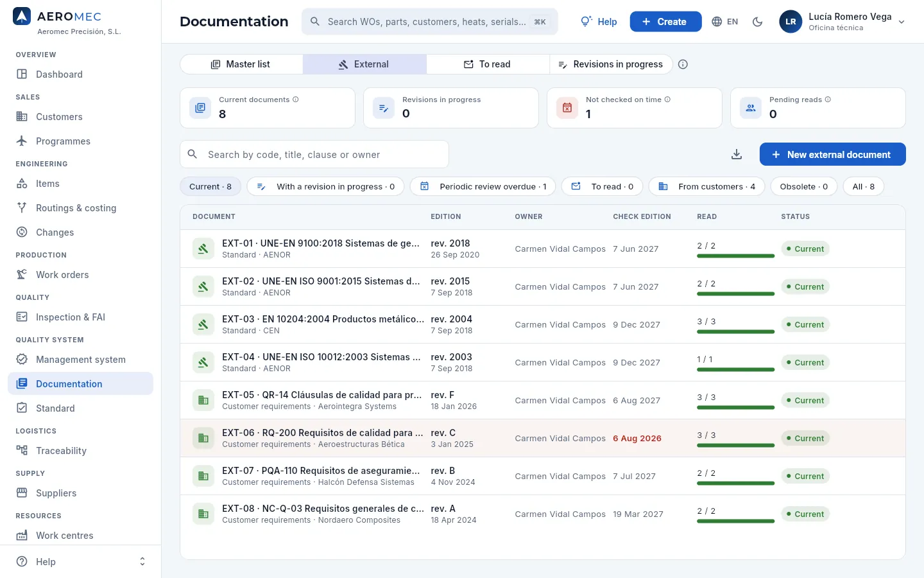Open Dashboard from sidebar

click(x=81, y=74)
